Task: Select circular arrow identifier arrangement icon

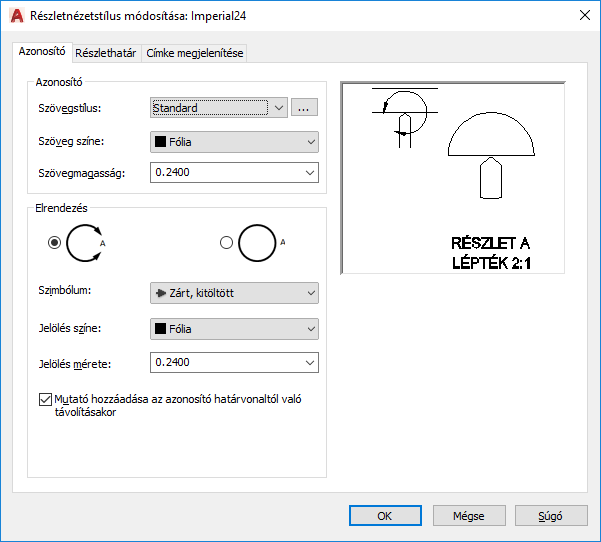Action: pos(86,243)
